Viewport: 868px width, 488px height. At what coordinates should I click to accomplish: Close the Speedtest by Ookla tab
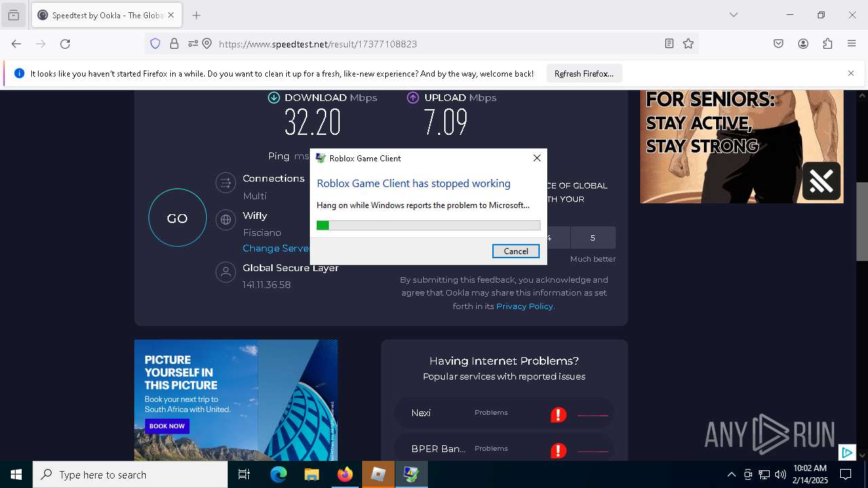[171, 15]
